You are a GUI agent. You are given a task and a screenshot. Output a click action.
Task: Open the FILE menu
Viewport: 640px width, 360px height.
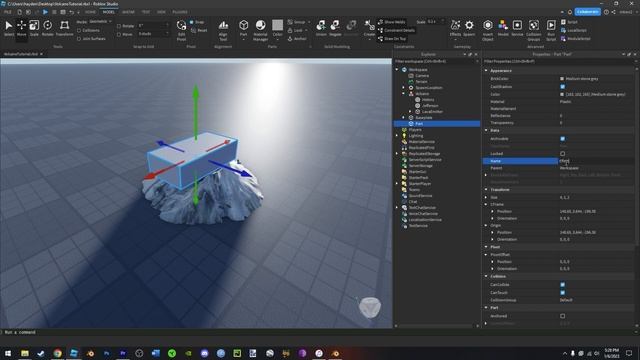point(8,12)
